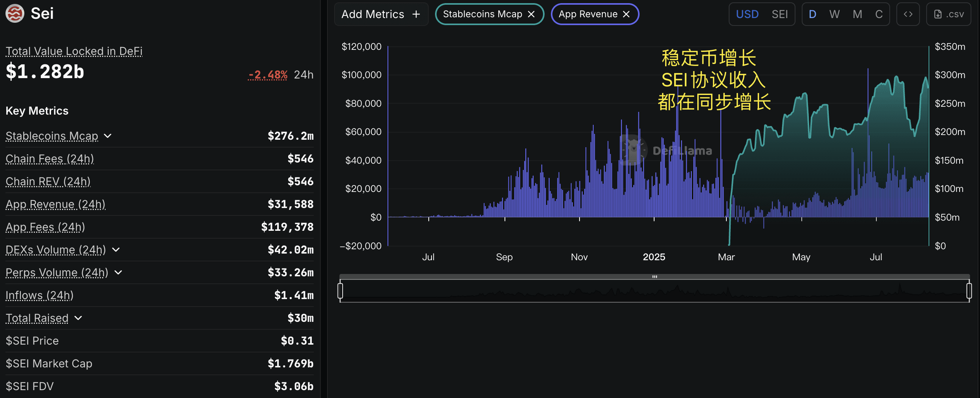Image resolution: width=980 pixels, height=398 pixels.
Task: Expand DEXs Volume (24h) breakdown
Action: 116,250
